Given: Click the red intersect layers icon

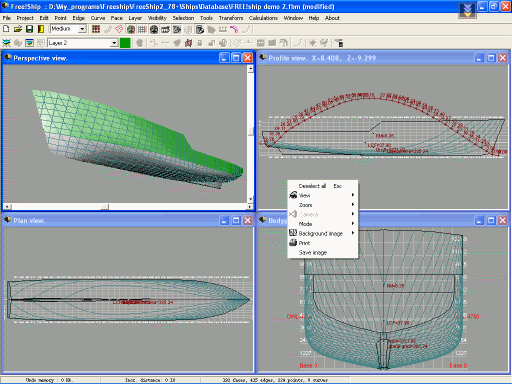Looking at the screenshot, I should tap(188, 43).
